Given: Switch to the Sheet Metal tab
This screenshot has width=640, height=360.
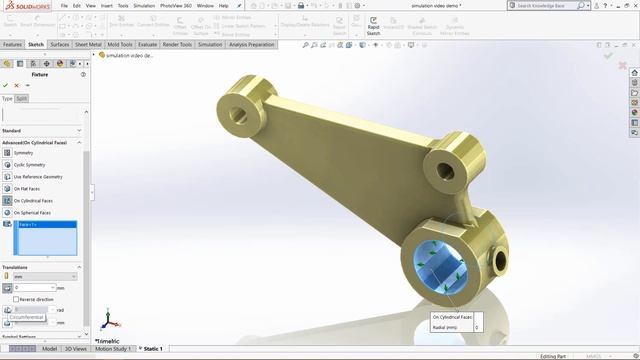Looking at the screenshot, I should point(88,44).
